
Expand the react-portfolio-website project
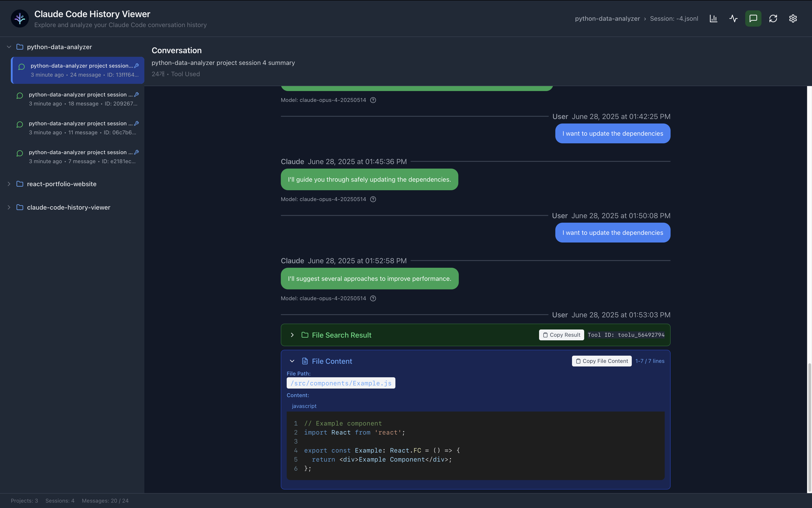9,184
